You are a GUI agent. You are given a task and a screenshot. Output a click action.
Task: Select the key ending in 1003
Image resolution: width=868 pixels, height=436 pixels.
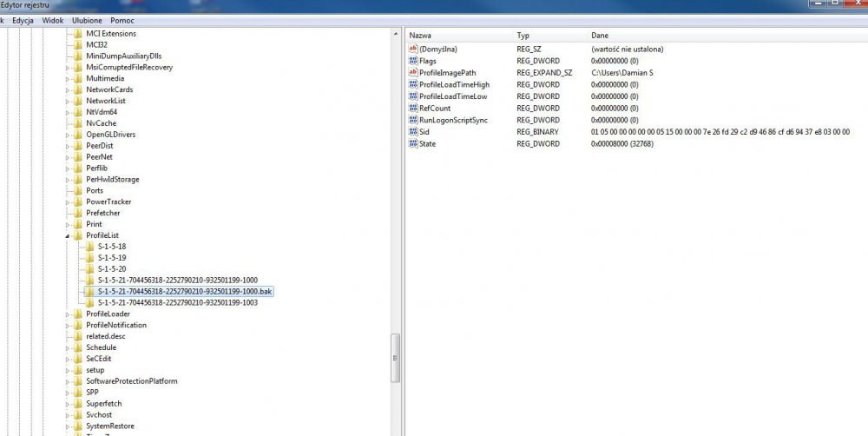(x=177, y=303)
